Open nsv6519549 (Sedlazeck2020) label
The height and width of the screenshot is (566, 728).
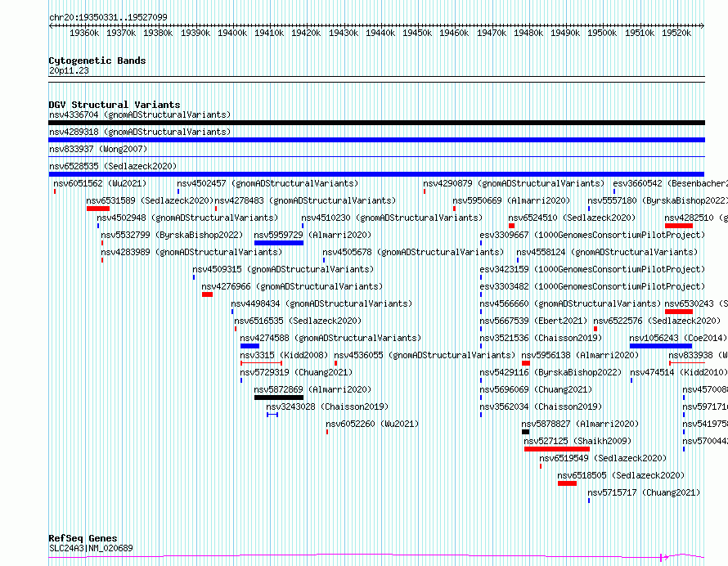[603, 458]
